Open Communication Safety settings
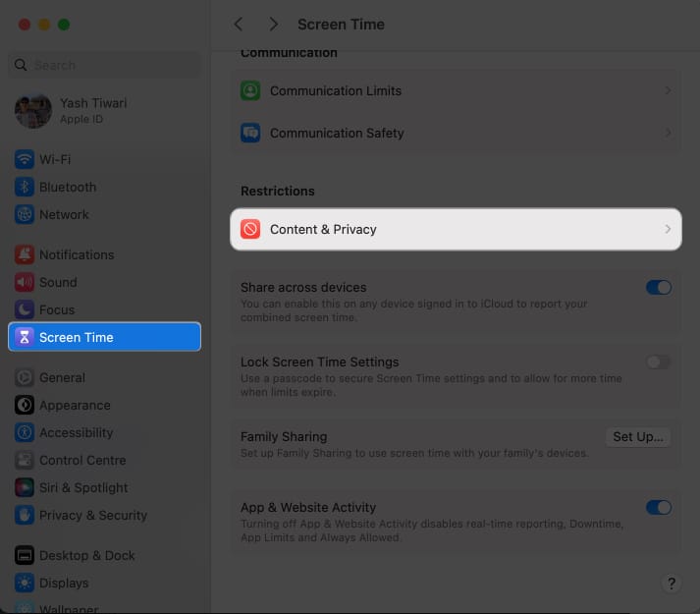This screenshot has height=614, width=700. 456,133
